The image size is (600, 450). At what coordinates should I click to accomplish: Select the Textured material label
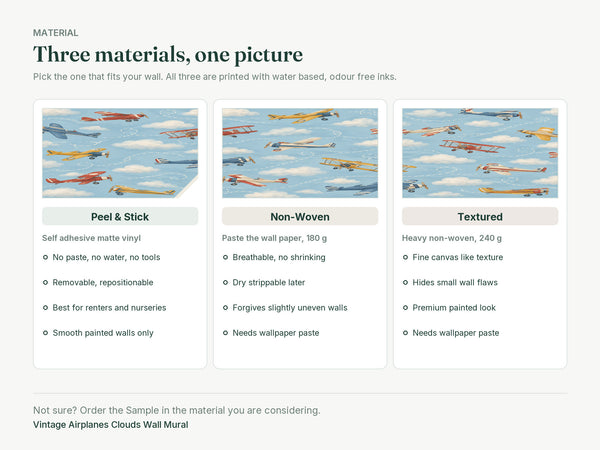480,217
